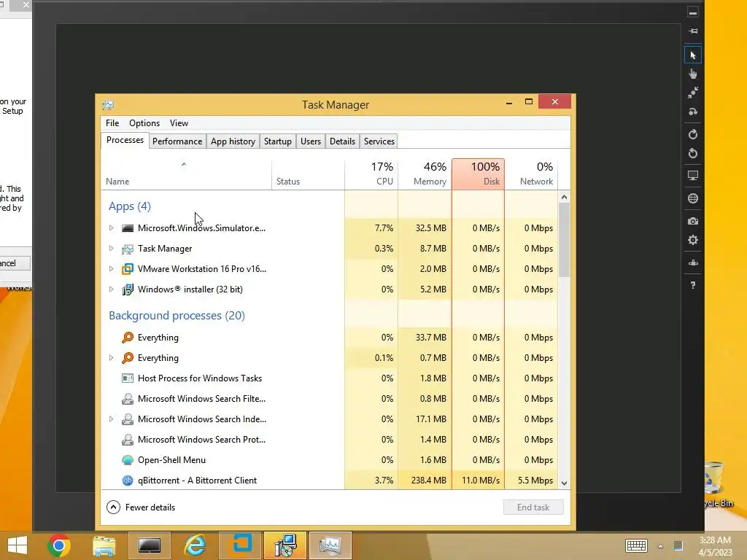
Task: Switch to the App history tab
Action: pyautogui.click(x=233, y=141)
